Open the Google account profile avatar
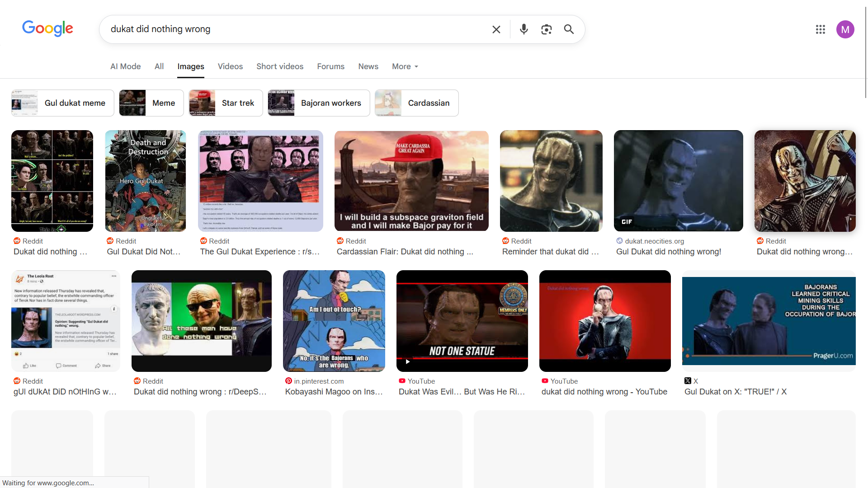Screen dimensions: 868x488 click(x=844, y=29)
